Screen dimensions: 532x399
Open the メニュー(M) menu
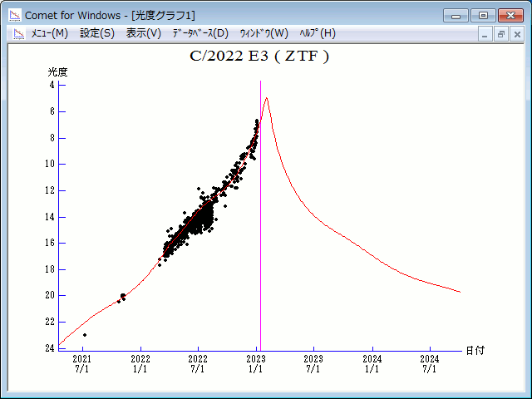tap(49, 33)
